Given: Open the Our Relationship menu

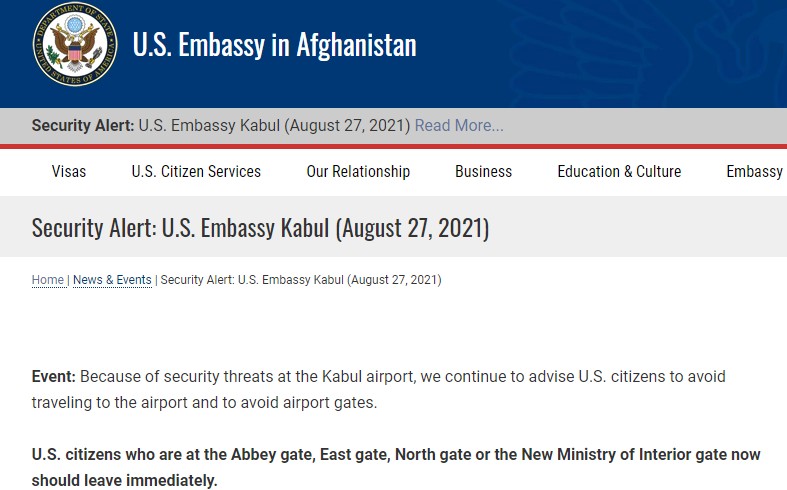Looking at the screenshot, I should (x=358, y=171).
